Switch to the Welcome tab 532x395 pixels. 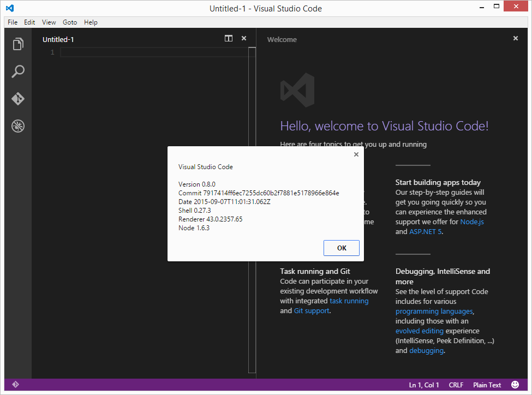coord(282,39)
